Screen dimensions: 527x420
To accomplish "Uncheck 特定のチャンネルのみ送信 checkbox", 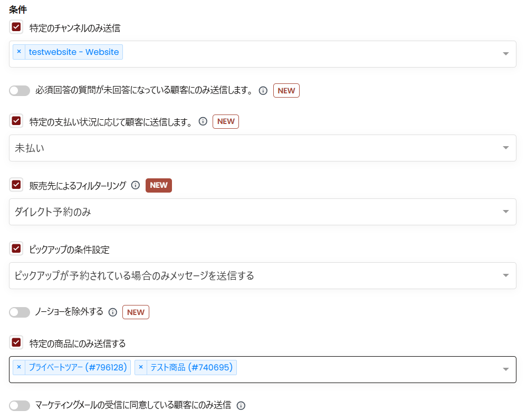I will pyautogui.click(x=16, y=27).
